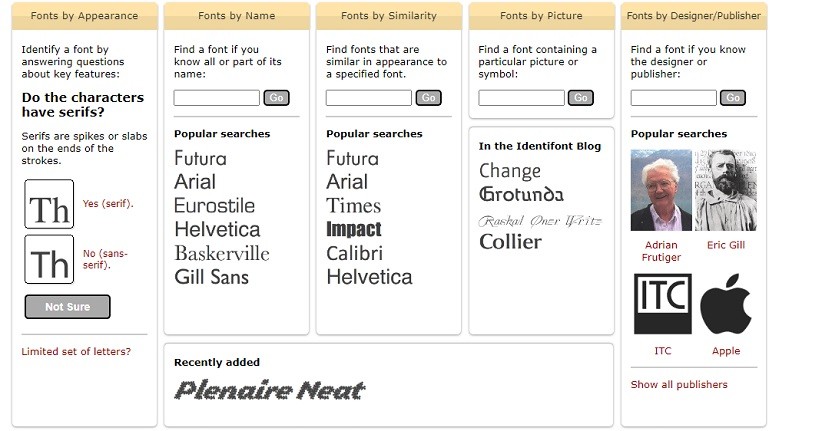The height and width of the screenshot is (431, 822).
Task: Select the sans-serif 'Th' sample icon
Action: click(49, 260)
